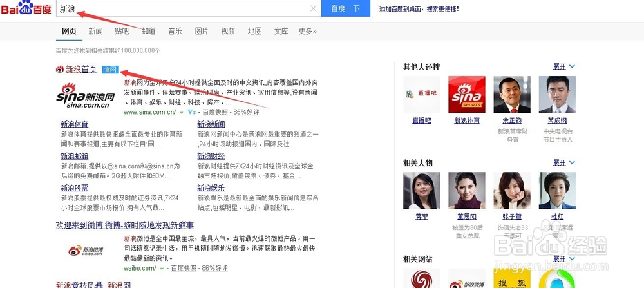Click the Sina Sports red logo thumbnail
Viewport: 644px width, 288px height.
[x=466, y=95]
